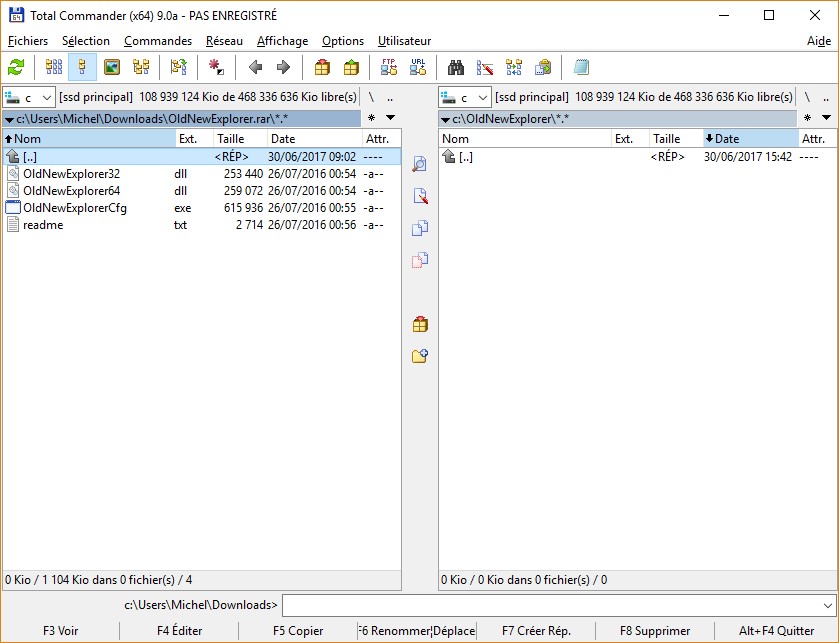This screenshot has width=839, height=643.
Task: Click the Pack files toolbar icon
Action: click(x=322, y=67)
